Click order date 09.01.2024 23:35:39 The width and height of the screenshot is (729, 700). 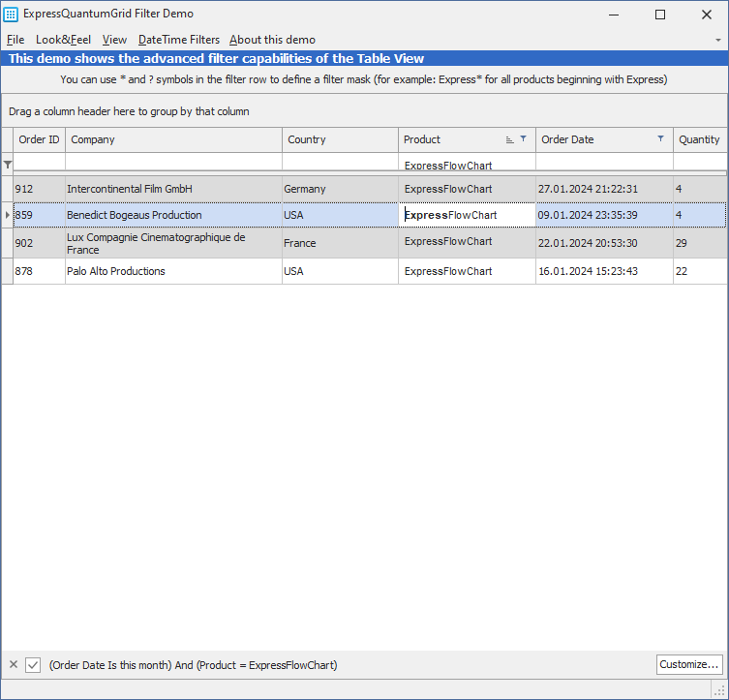(x=604, y=215)
